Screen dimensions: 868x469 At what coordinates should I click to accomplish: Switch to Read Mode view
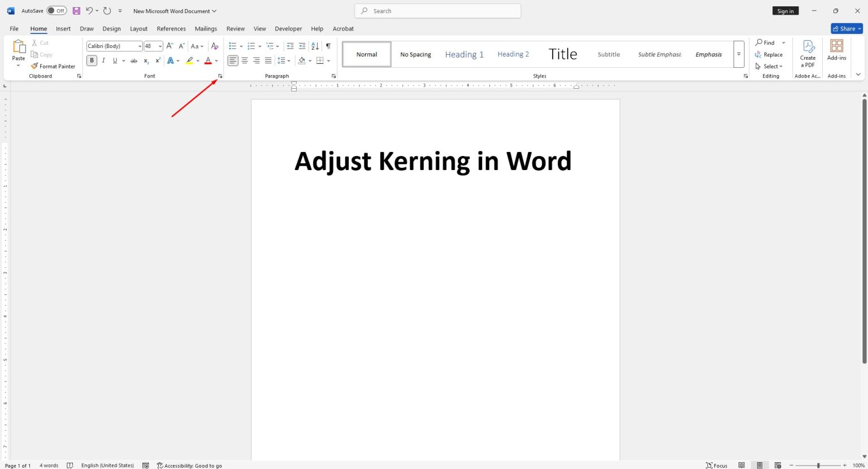(741, 465)
